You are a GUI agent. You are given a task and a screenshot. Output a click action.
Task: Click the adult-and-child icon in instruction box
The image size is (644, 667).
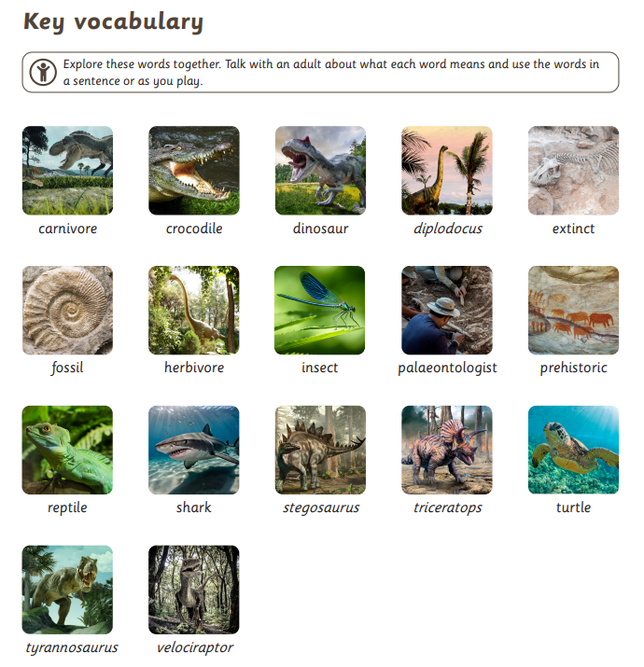click(x=43, y=73)
